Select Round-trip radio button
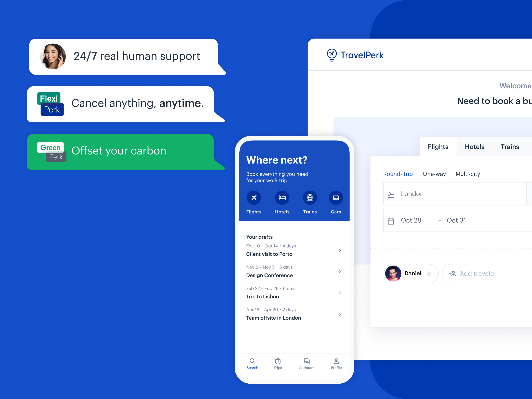 coord(398,173)
